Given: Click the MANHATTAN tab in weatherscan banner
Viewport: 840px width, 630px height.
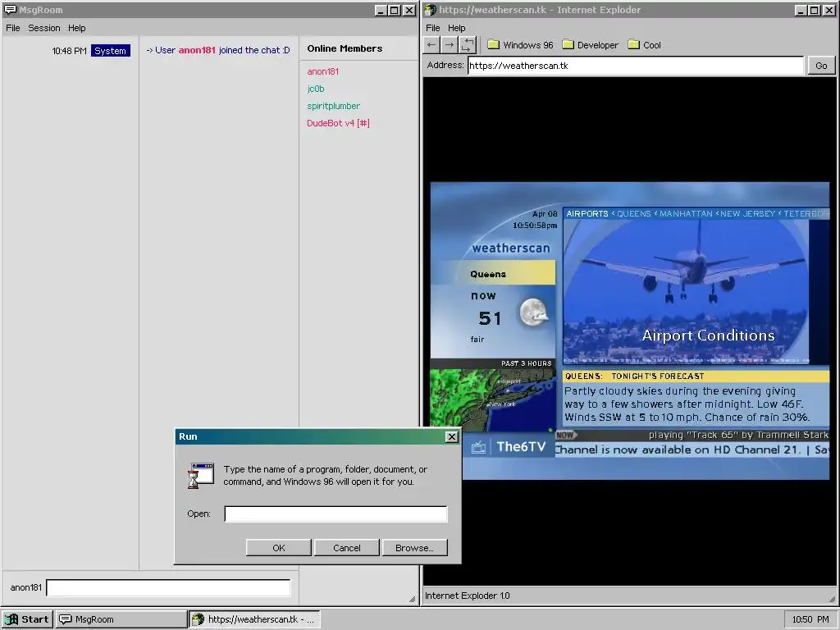Looking at the screenshot, I should pyautogui.click(x=686, y=213).
